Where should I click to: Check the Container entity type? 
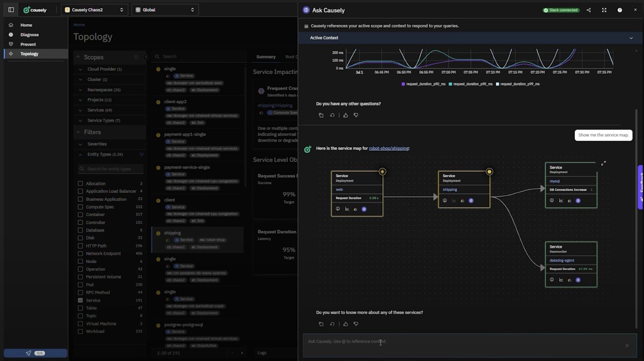(80, 215)
